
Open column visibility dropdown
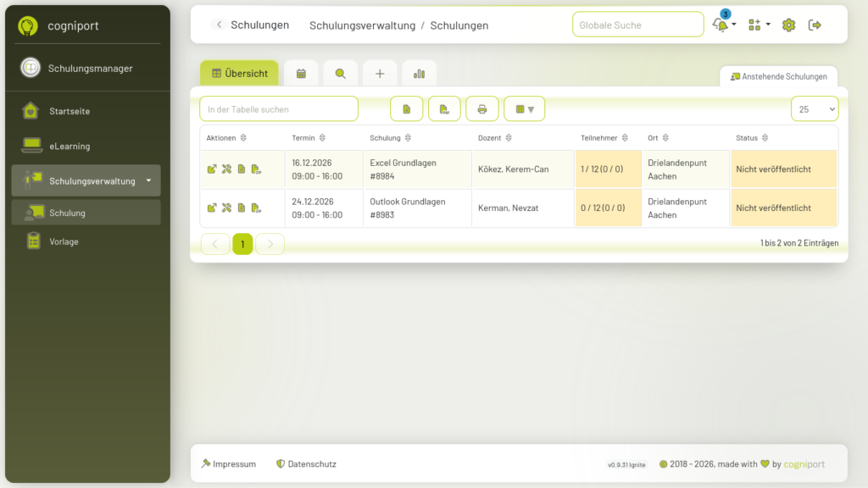524,109
